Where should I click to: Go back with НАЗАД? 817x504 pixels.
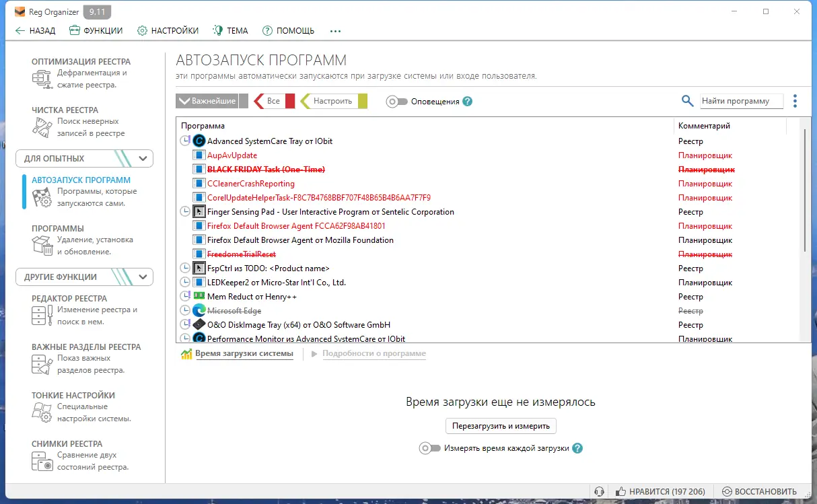(35, 31)
